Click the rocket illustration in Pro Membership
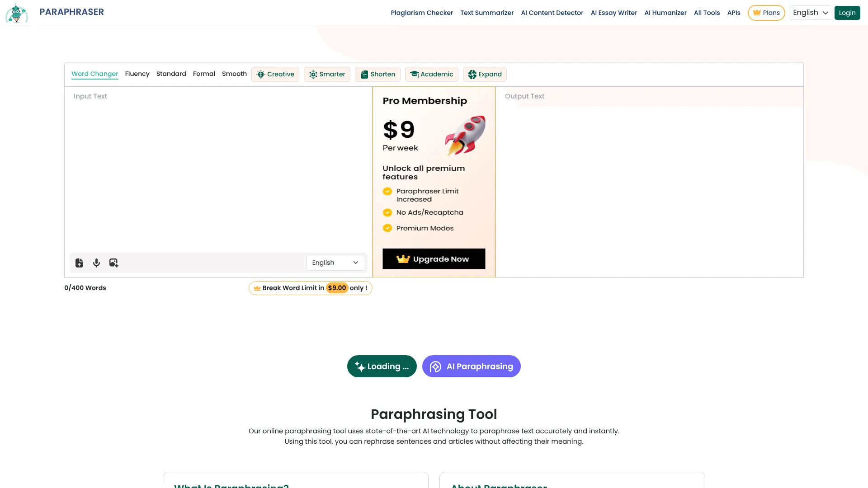 [465, 135]
